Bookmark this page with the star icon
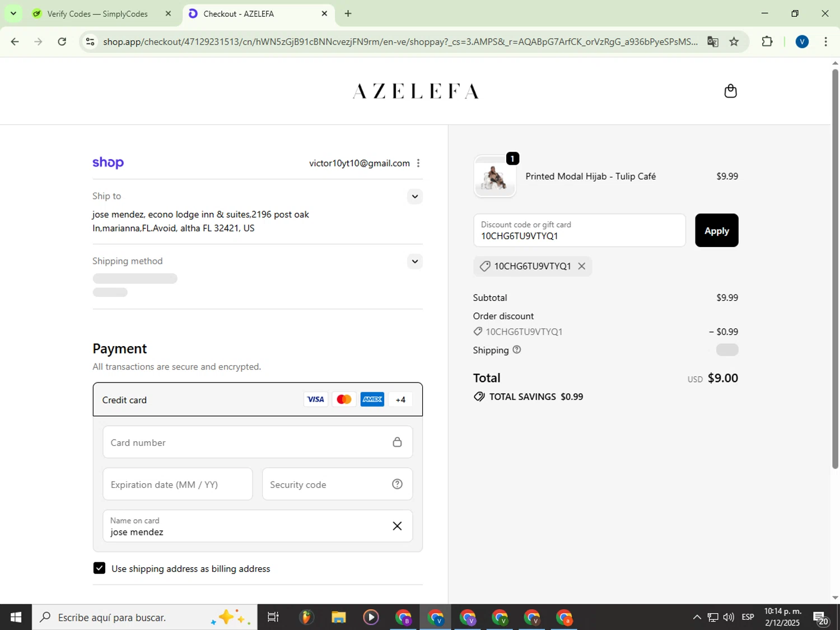 point(734,41)
